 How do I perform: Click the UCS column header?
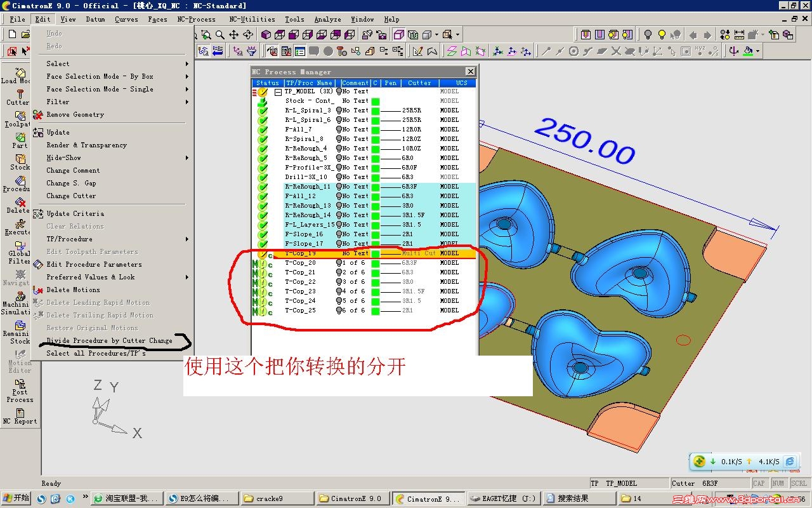click(x=457, y=83)
